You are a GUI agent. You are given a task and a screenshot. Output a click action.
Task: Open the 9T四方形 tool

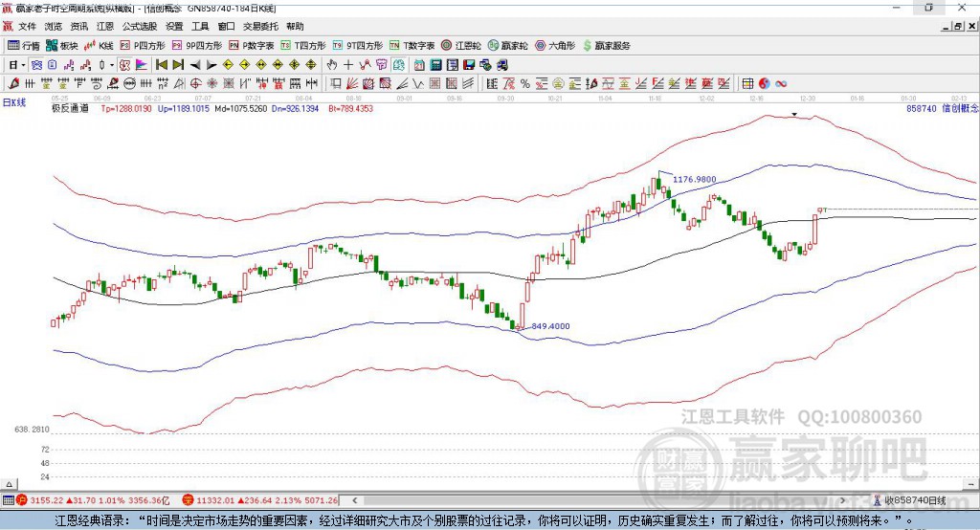point(358,46)
